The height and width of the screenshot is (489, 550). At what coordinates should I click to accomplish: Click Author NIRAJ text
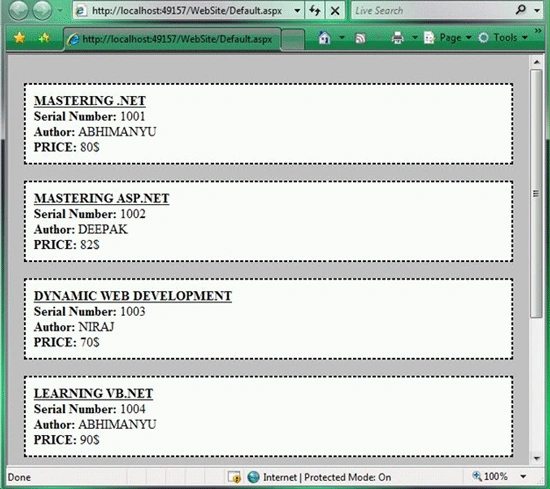coord(74,327)
